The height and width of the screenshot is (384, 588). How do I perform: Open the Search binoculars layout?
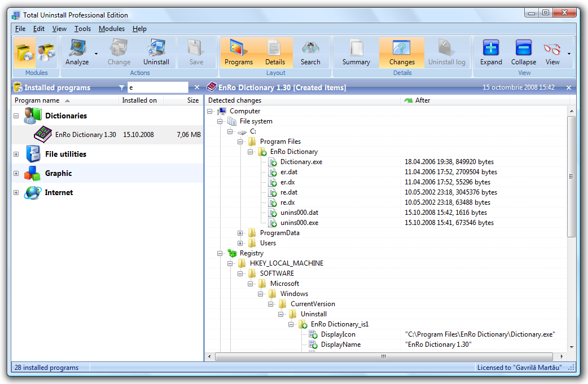coord(310,48)
